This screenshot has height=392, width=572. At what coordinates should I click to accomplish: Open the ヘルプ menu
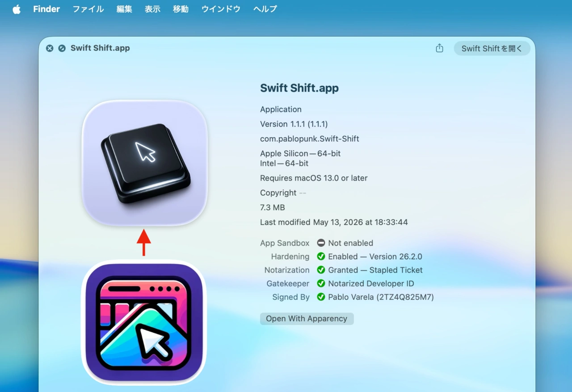265,9
